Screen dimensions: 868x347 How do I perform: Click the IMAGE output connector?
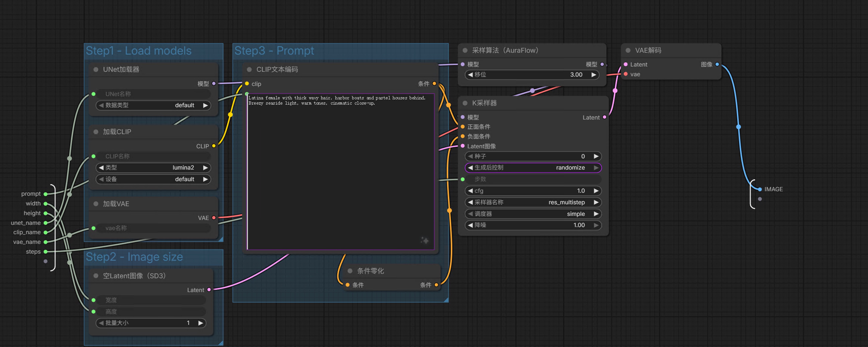(760, 189)
